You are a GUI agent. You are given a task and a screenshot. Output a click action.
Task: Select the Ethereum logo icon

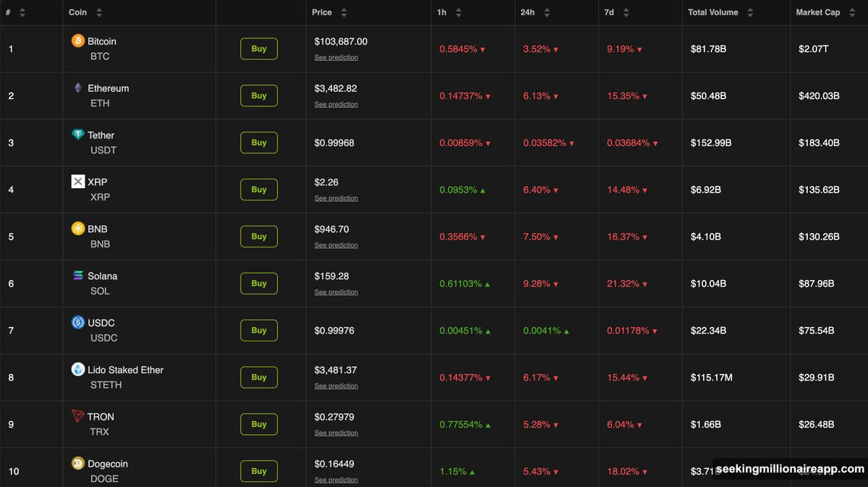pos(77,88)
